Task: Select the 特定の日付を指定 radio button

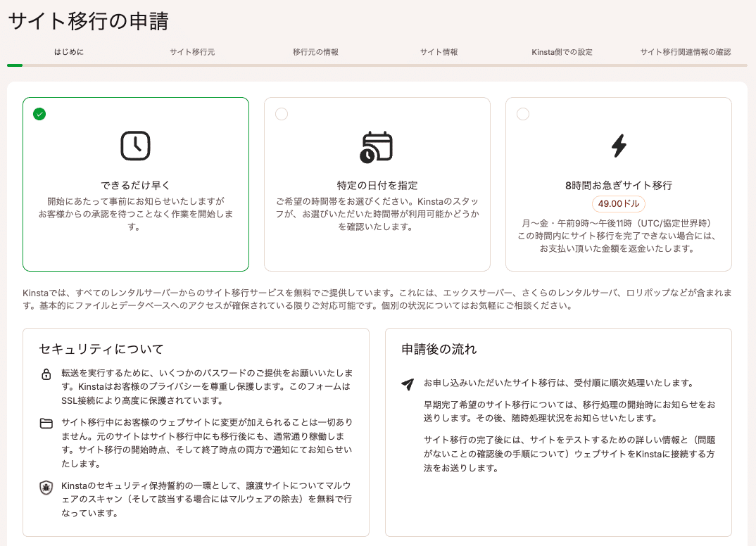Action: click(x=281, y=114)
